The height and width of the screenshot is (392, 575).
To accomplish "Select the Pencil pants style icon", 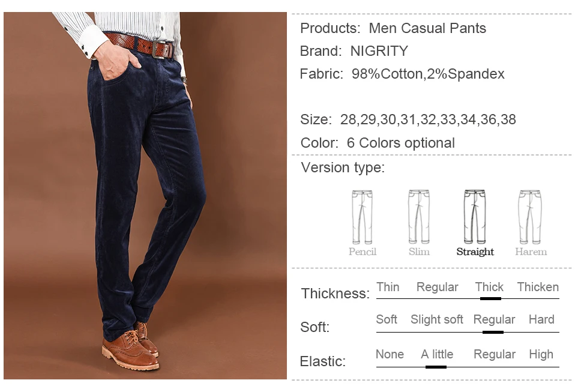I will pyautogui.click(x=363, y=217).
